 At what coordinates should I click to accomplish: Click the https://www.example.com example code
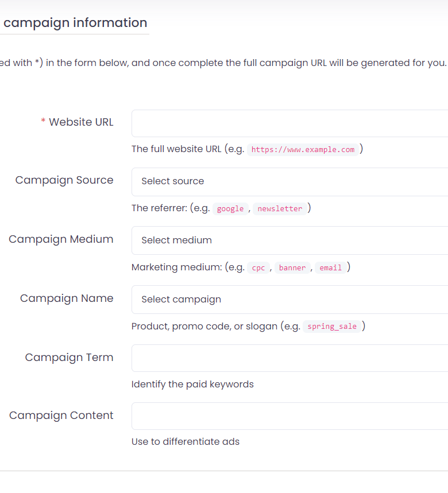tap(303, 149)
